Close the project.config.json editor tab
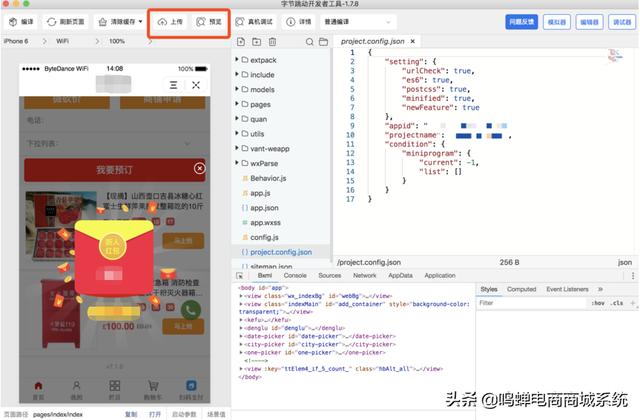The width and height of the screenshot is (640, 420). coord(413,41)
